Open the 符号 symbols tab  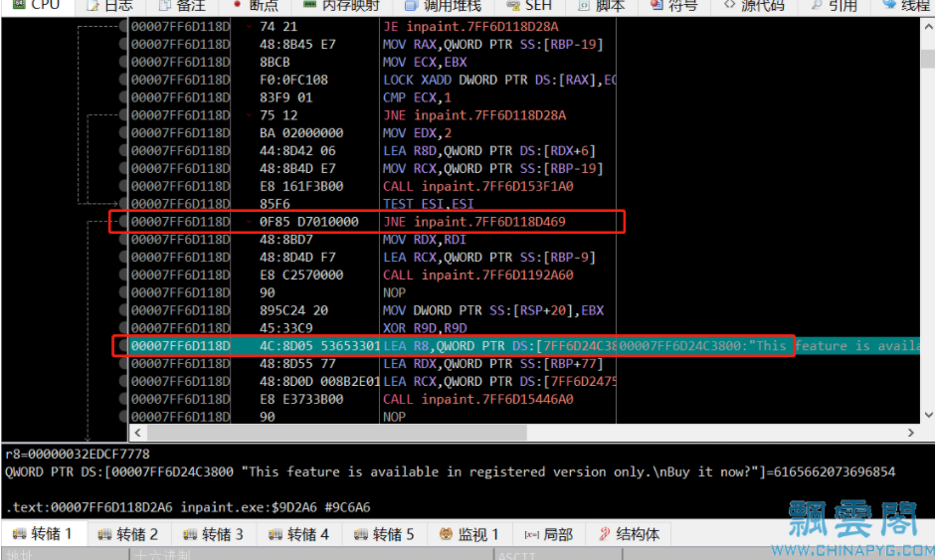[673, 5]
